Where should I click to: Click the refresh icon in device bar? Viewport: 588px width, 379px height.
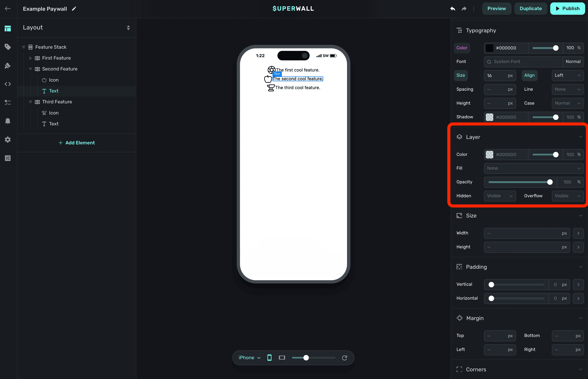click(x=344, y=358)
